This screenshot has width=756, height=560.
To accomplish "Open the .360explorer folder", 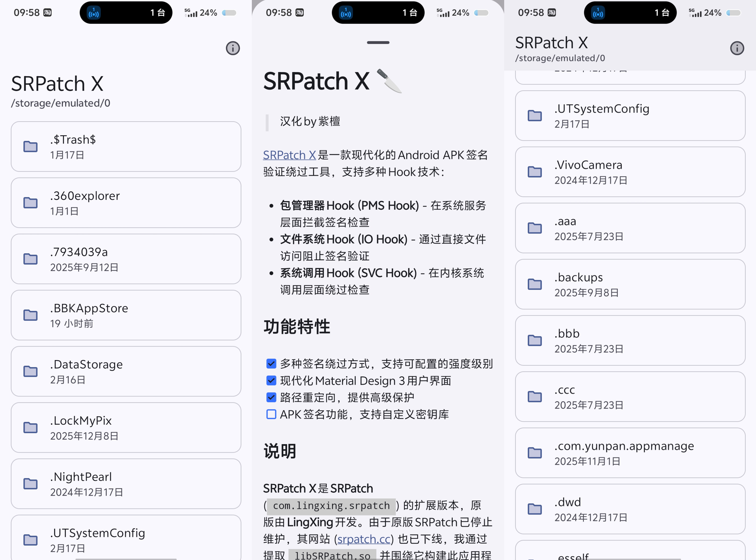I will (126, 203).
